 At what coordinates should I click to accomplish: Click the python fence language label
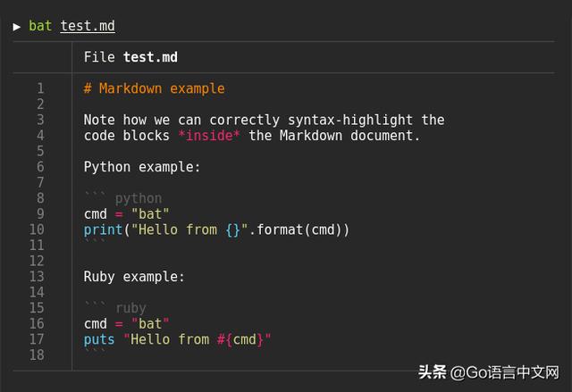[x=139, y=198]
